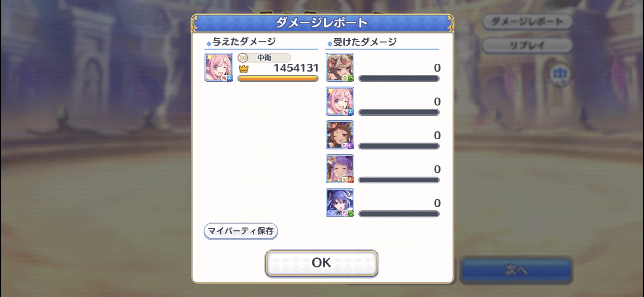Click the blurred ダメージレポート button in the background

coord(527,22)
